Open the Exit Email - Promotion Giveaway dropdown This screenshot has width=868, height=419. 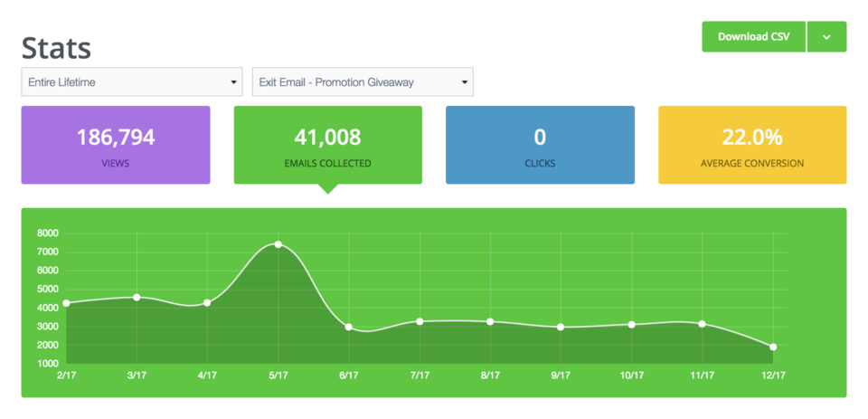[363, 82]
